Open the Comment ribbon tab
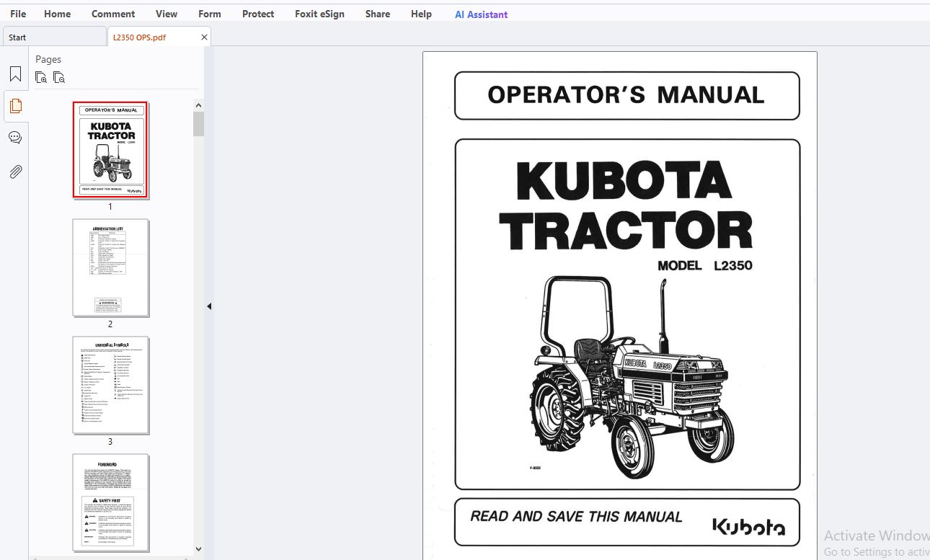930x560 pixels. click(x=113, y=14)
